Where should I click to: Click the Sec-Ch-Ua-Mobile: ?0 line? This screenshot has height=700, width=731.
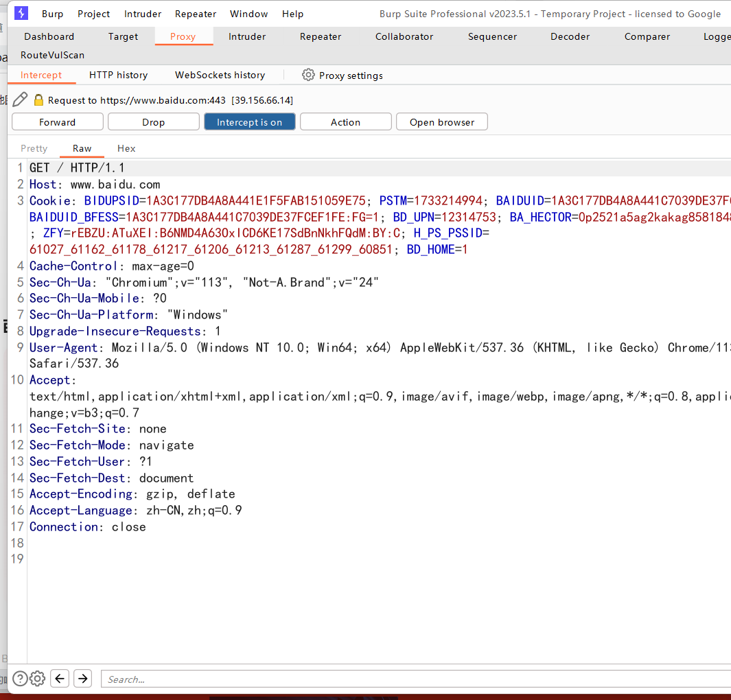[x=98, y=299]
